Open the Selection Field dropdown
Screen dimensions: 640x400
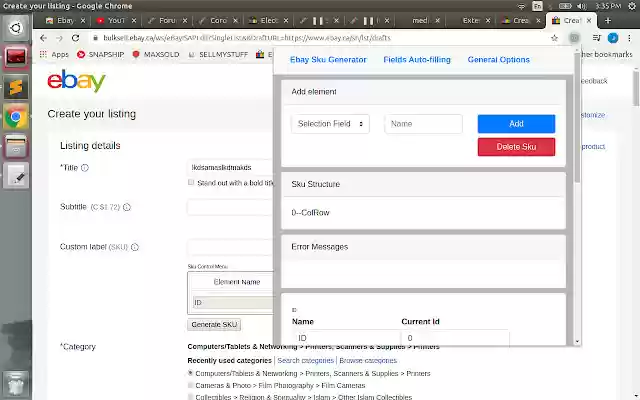tap(330, 124)
